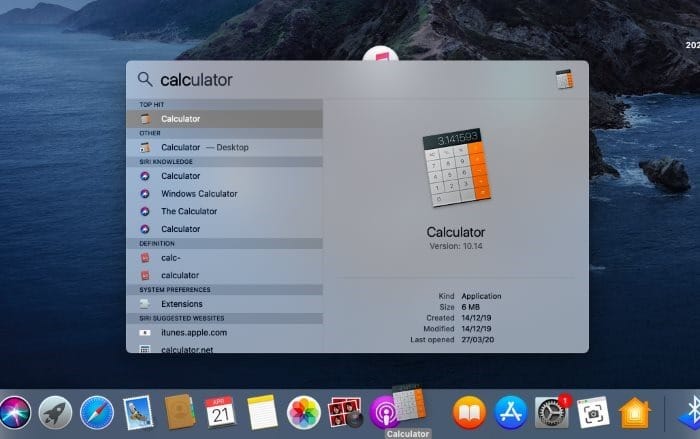Click the small Calculator icon in search bar
The image size is (700, 439).
click(x=565, y=79)
